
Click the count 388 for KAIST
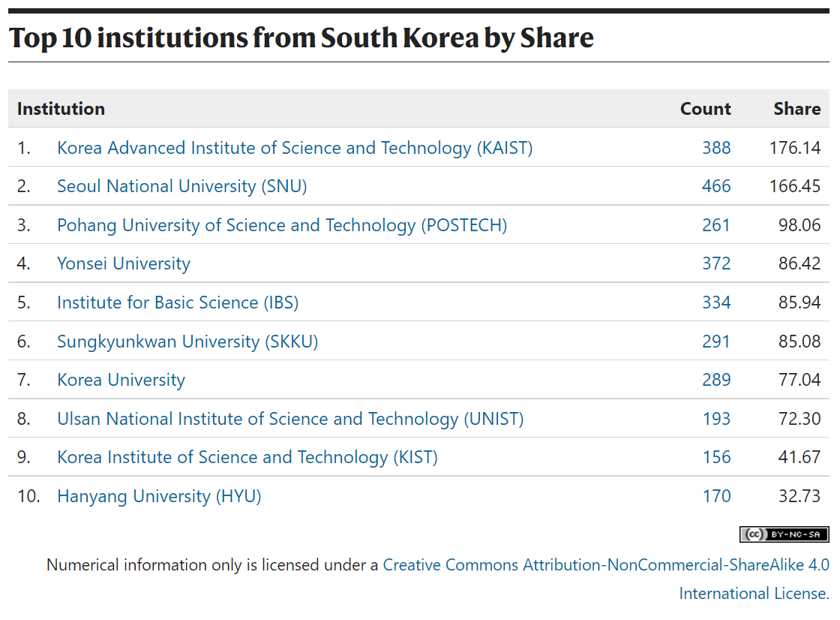click(718, 148)
